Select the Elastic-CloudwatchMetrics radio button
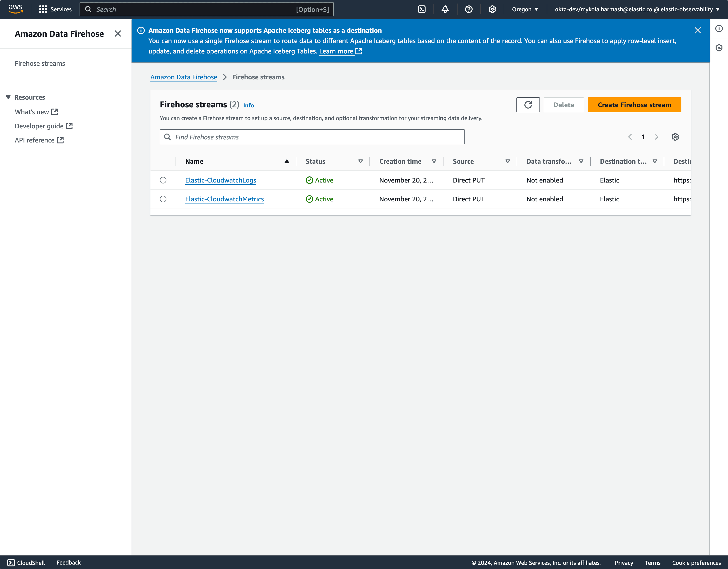Viewport: 728px width, 569px height. [x=163, y=199]
